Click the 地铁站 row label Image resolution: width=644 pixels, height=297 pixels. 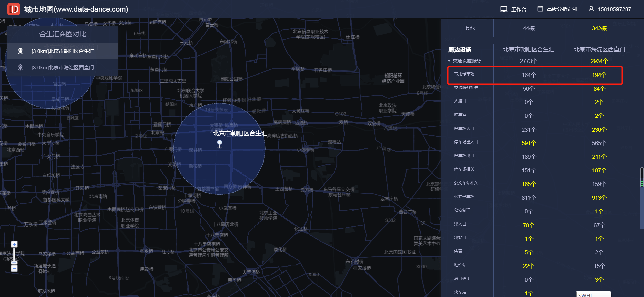pos(460,265)
